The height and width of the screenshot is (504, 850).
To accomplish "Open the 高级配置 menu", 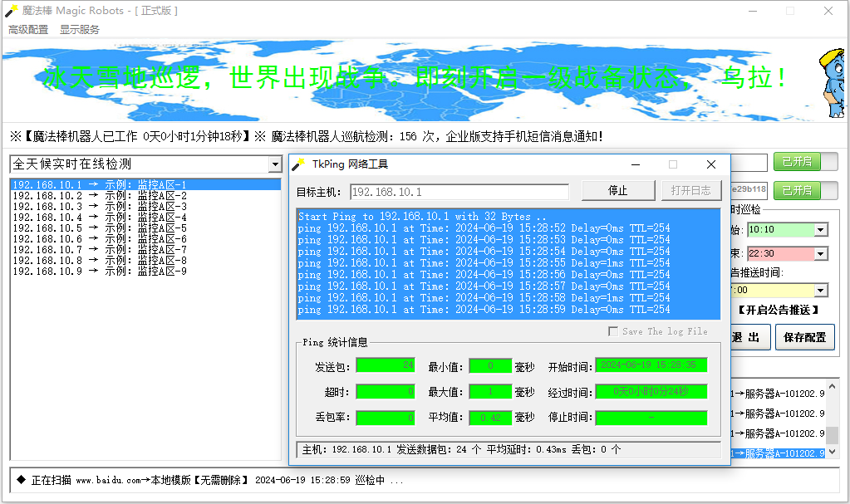I will pos(28,30).
